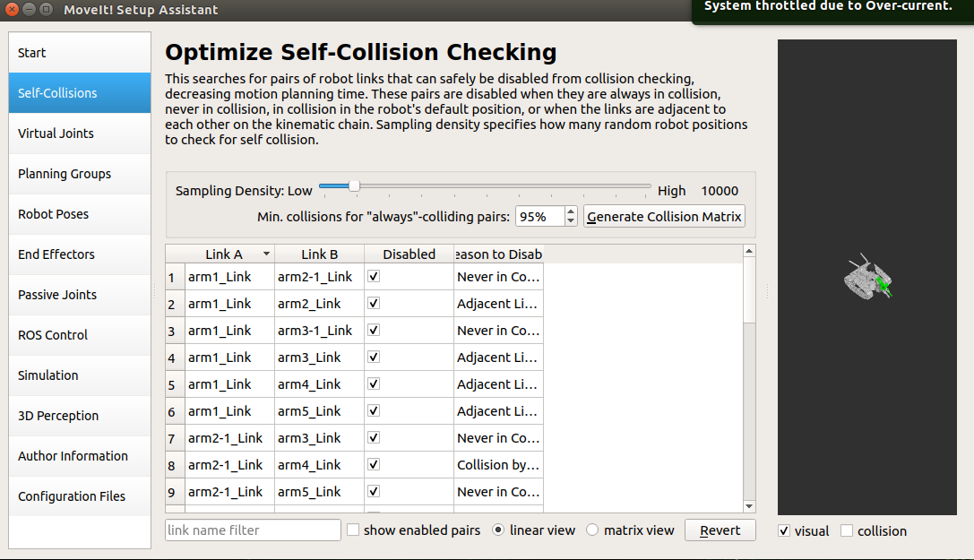Screen dimensions: 974x560
Task: Enable the collision checkbox under robot view
Action: (847, 530)
